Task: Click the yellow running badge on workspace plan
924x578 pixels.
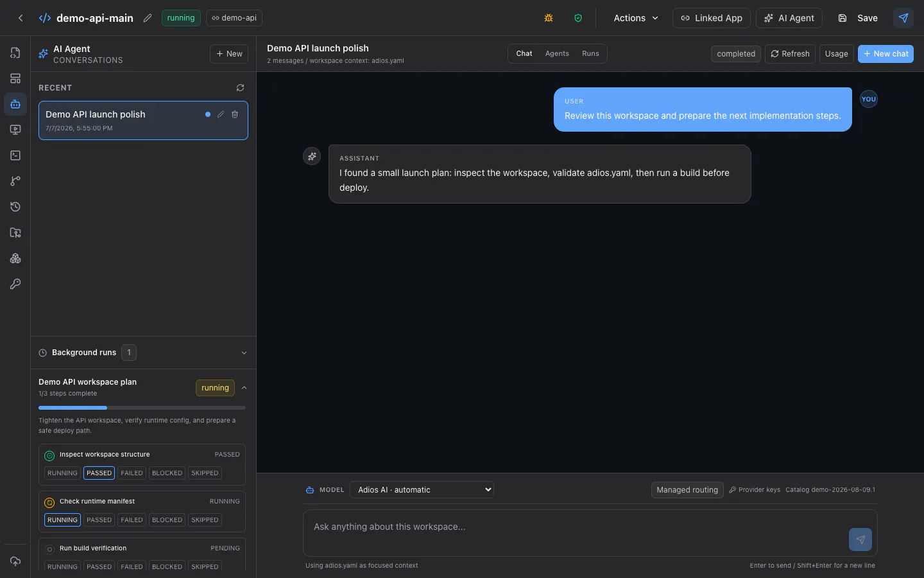Action: click(x=215, y=388)
